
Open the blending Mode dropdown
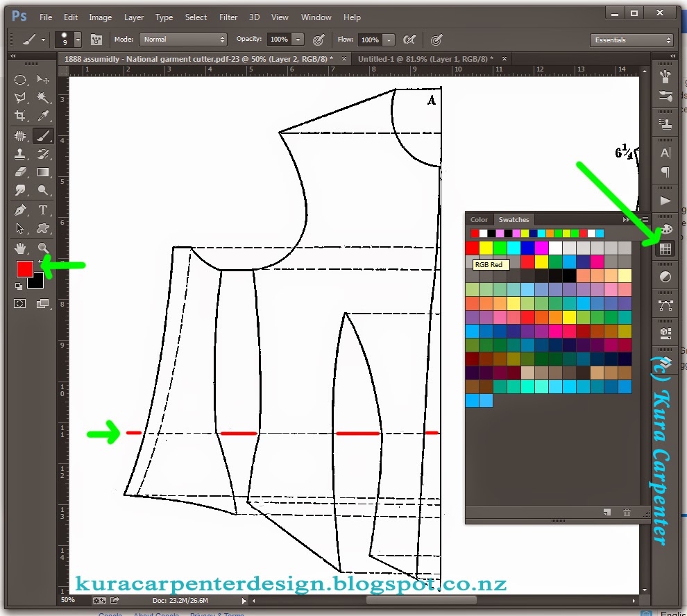(183, 39)
